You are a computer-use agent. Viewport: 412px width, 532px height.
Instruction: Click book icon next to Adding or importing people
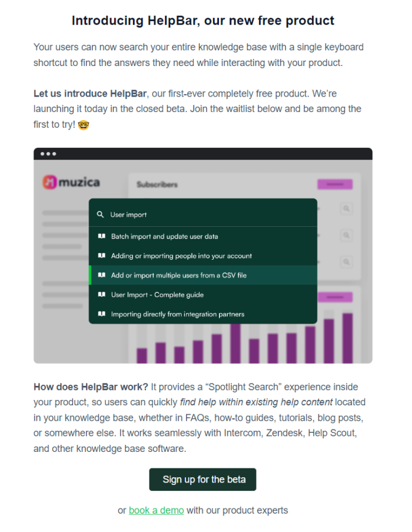click(x=102, y=256)
